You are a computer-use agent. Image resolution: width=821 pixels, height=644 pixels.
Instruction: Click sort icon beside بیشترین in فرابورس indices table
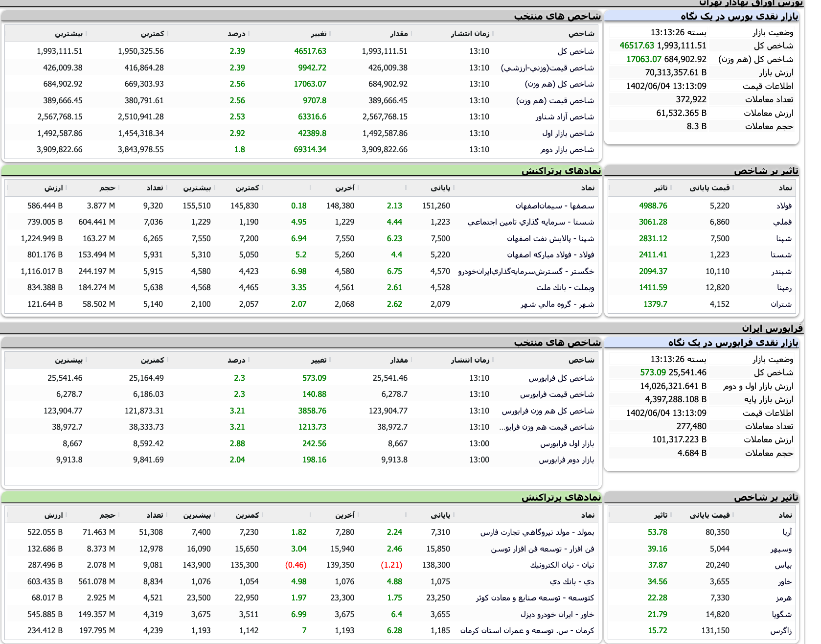87,360
